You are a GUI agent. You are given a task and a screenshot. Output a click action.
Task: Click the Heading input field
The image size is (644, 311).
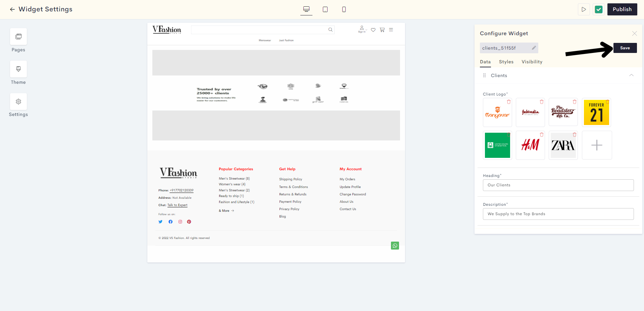(558, 185)
